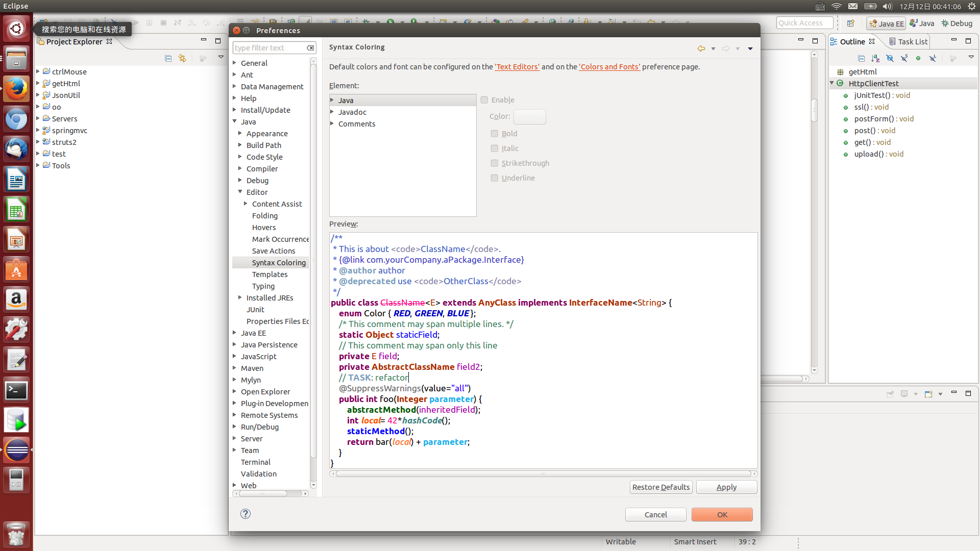
Task: Click preview horizontal scrollbar
Action: click(x=543, y=474)
